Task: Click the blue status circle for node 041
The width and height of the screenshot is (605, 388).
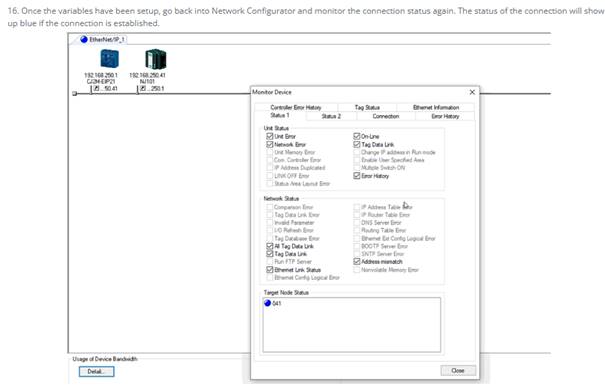Action: [267, 303]
